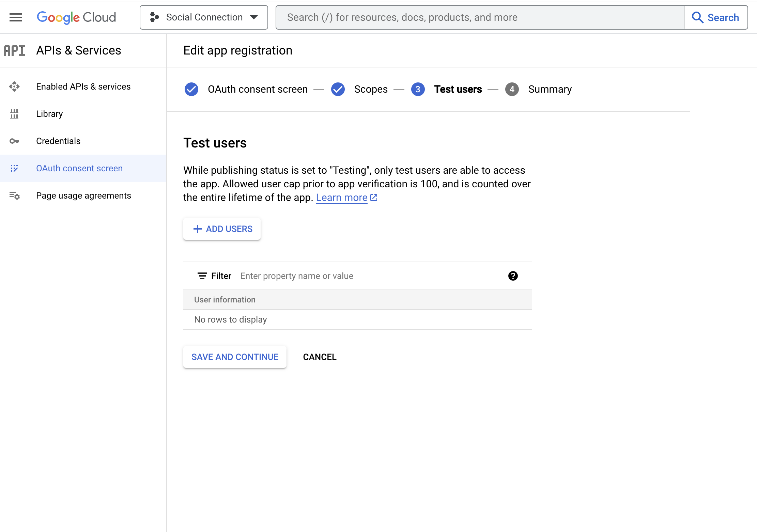Click the APIs & Services icon
Viewport: 757px width, 532px height.
(x=14, y=50)
